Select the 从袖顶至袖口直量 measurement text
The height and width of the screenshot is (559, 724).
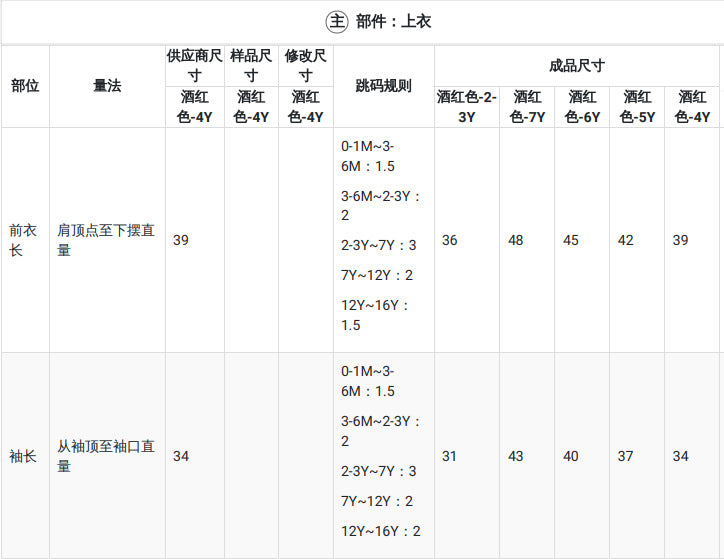106,456
